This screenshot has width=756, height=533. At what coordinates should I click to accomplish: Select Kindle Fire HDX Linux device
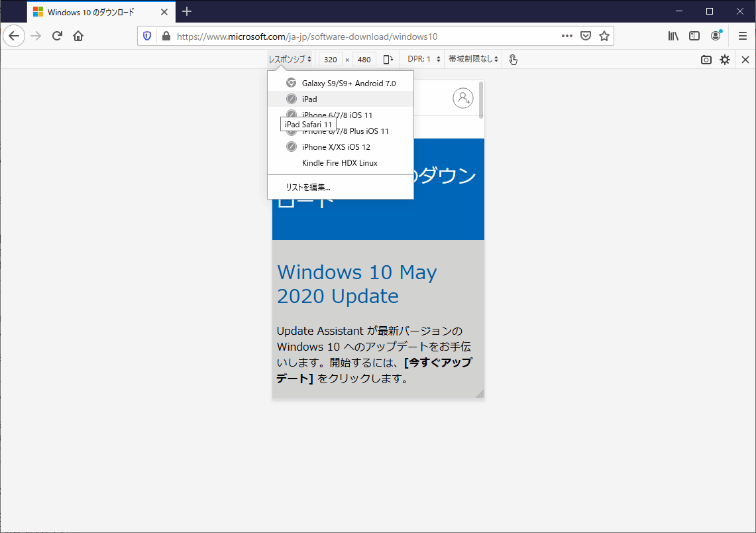coord(341,163)
